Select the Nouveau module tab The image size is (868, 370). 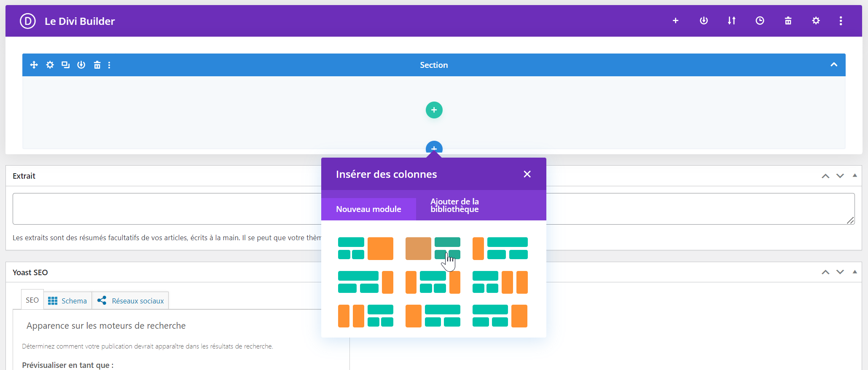tap(368, 209)
